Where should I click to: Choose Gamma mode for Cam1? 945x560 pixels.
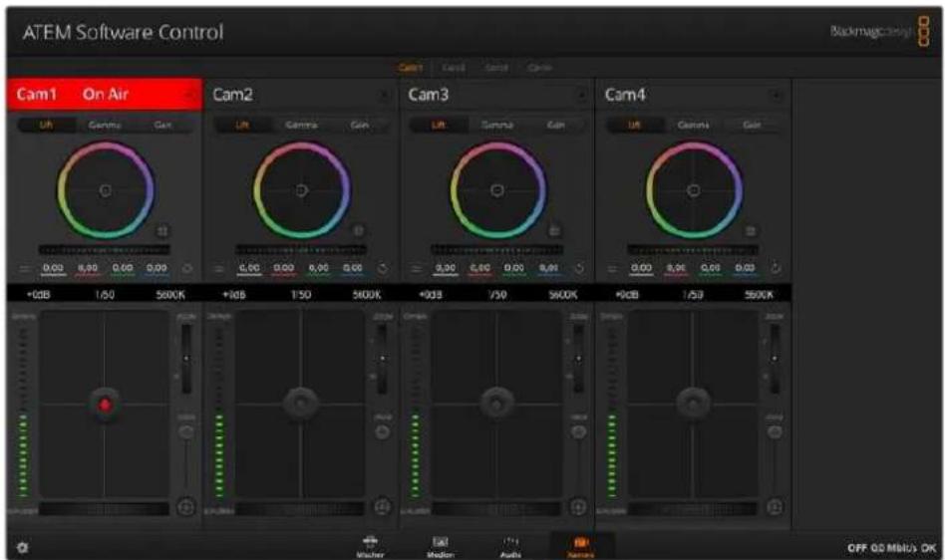tap(105, 125)
